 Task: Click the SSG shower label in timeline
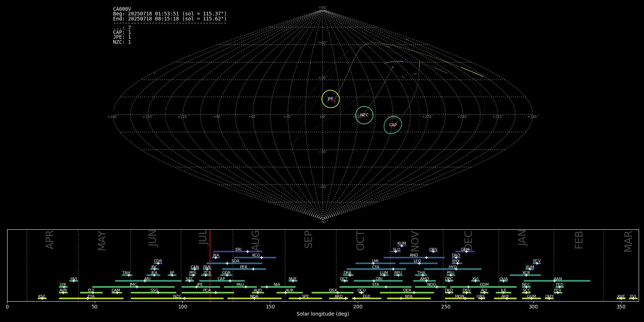(154, 291)
